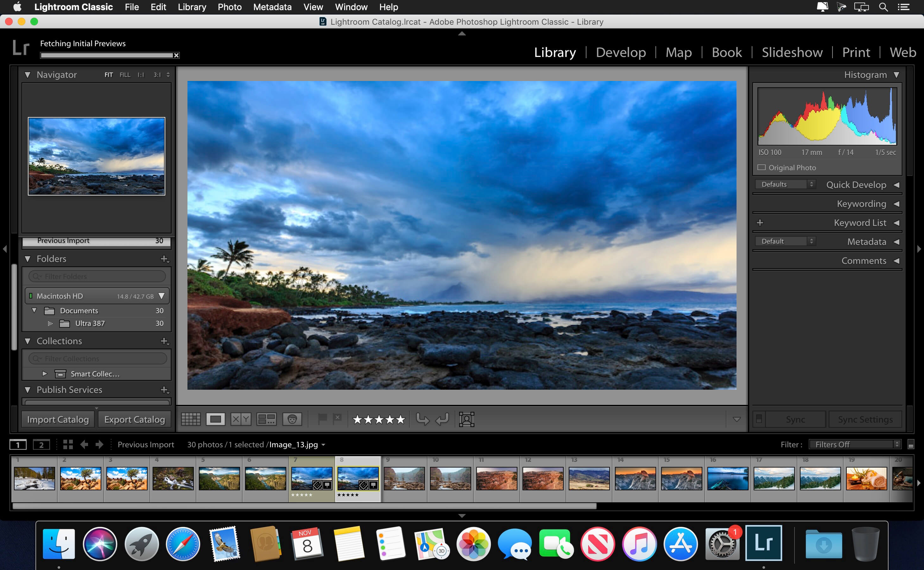The image size is (924, 570).
Task: Select the flag reject icon for photo
Action: (337, 418)
